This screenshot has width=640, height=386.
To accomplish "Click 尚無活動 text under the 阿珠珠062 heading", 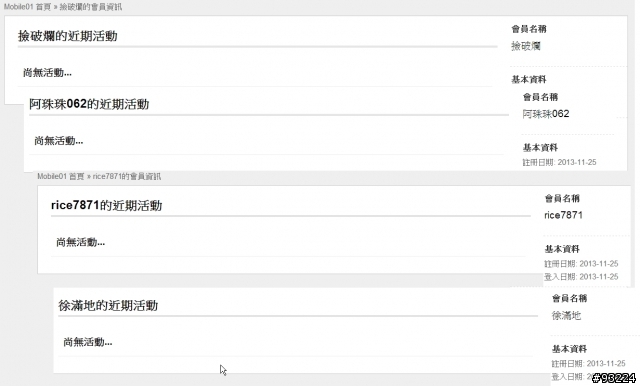I will (x=59, y=141).
